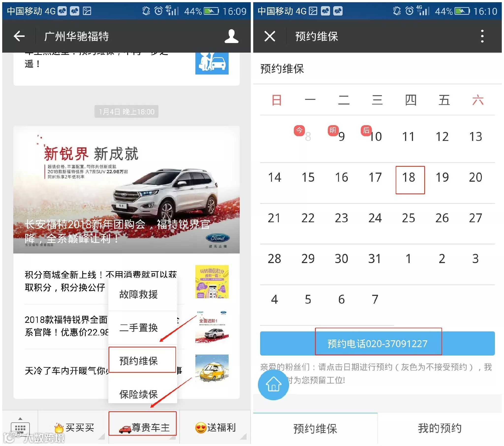Tap the blue floating home icon

pyautogui.click(x=273, y=384)
